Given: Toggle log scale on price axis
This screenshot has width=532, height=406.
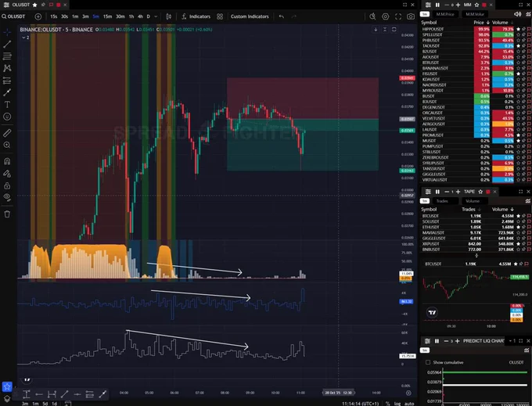Looking at the screenshot, I should pos(397,404).
